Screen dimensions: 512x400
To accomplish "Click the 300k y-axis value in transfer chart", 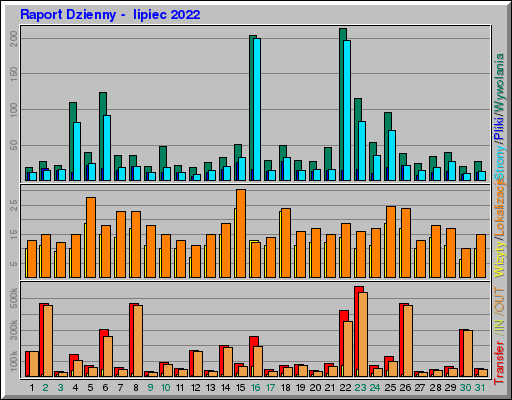I will pyautogui.click(x=13, y=330).
